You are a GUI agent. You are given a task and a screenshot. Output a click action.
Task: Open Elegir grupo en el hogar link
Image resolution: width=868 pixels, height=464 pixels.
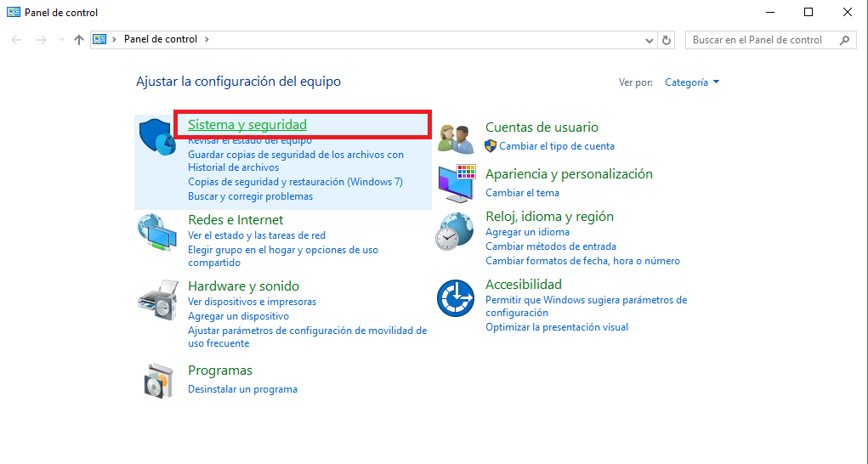click(283, 256)
